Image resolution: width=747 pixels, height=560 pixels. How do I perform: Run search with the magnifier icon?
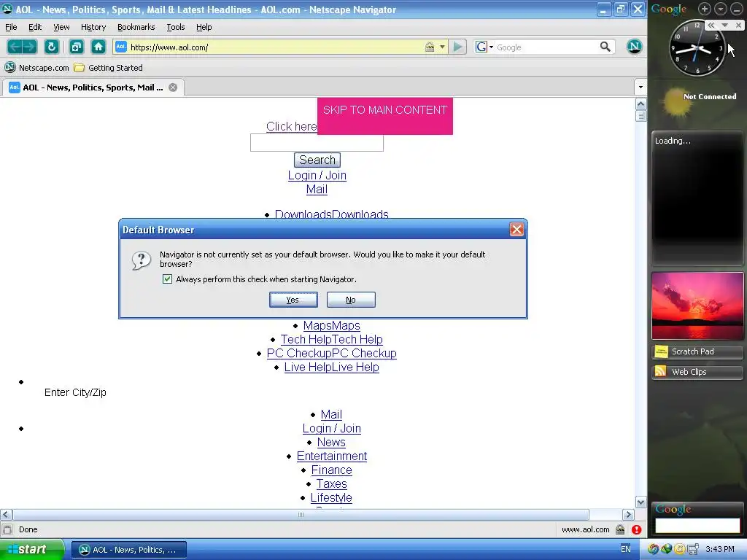point(605,47)
